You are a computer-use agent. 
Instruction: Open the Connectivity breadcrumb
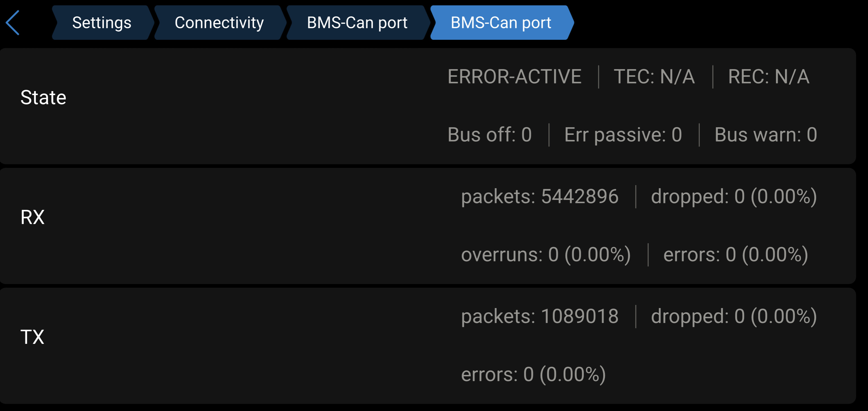click(x=219, y=23)
